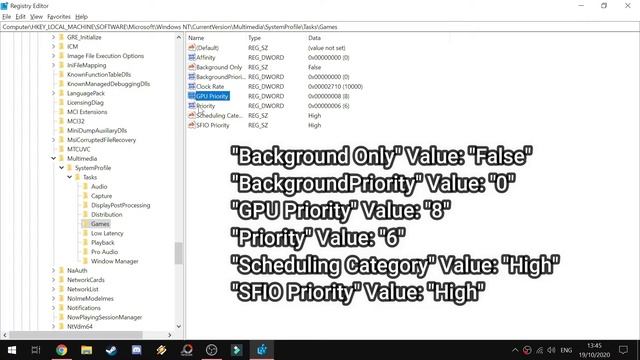The height and width of the screenshot is (360, 640).
Task: Click the Background Only string icon
Action: 191,67
